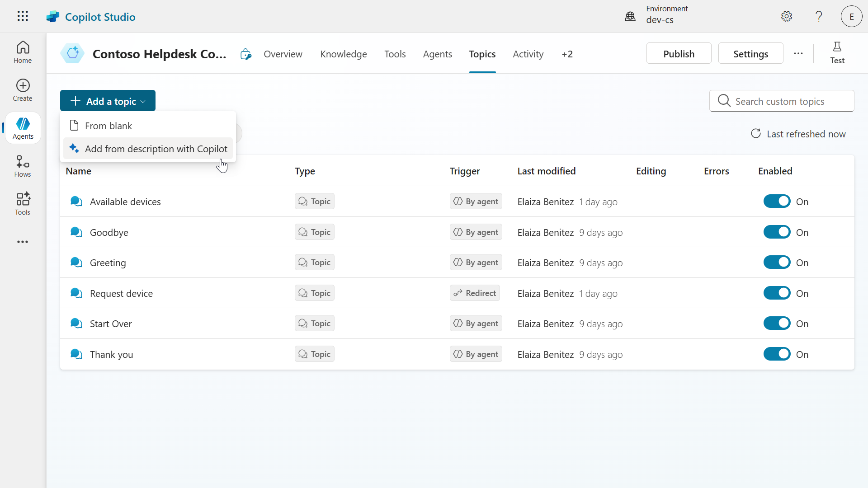Screen dimensions: 868x488
Task: Open Tools in left sidebar
Action: pyautogui.click(x=23, y=204)
